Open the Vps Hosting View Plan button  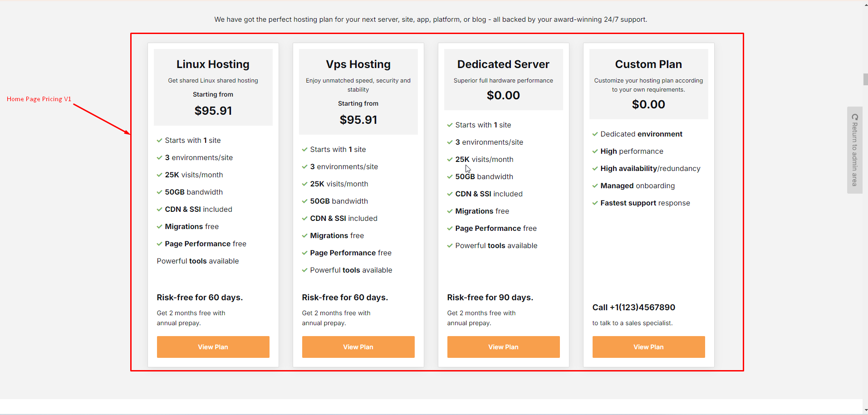coord(358,347)
